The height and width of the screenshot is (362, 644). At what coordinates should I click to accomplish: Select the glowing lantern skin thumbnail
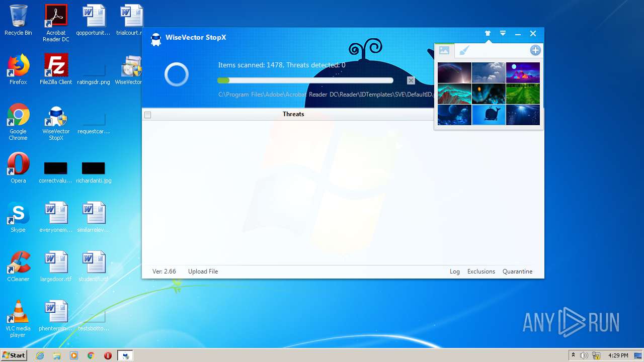coord(489,94)
